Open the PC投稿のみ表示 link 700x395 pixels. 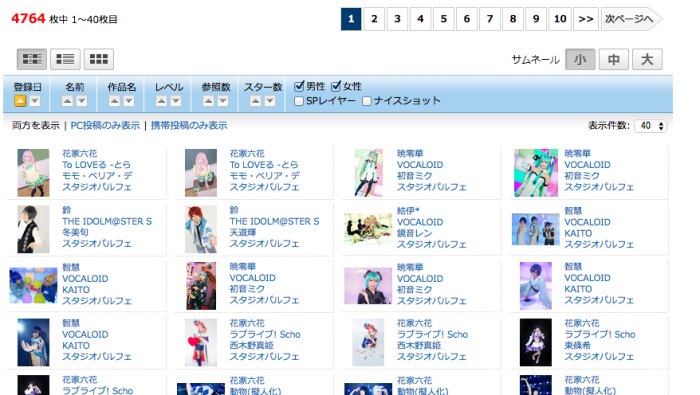[x=105, y=125]
